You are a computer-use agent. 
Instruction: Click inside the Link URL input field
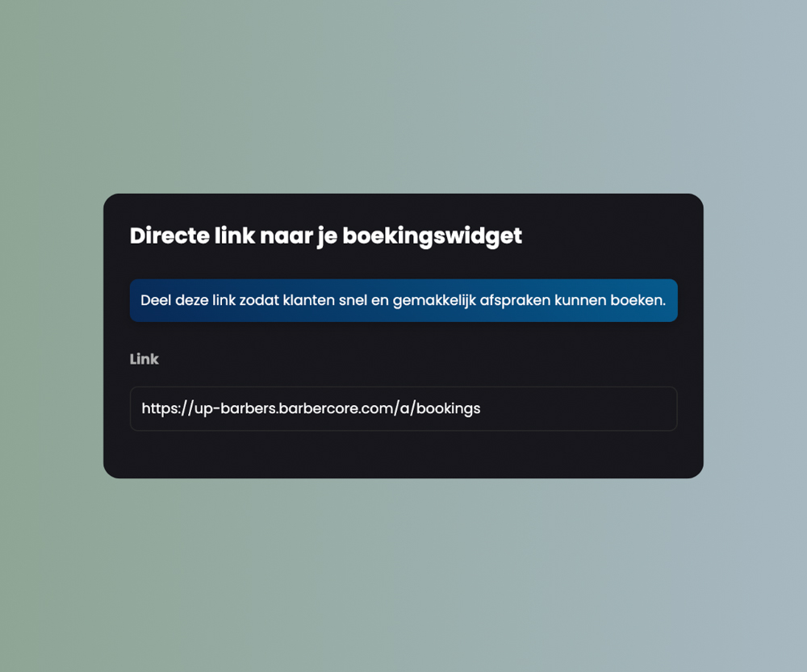coord(403,408)
